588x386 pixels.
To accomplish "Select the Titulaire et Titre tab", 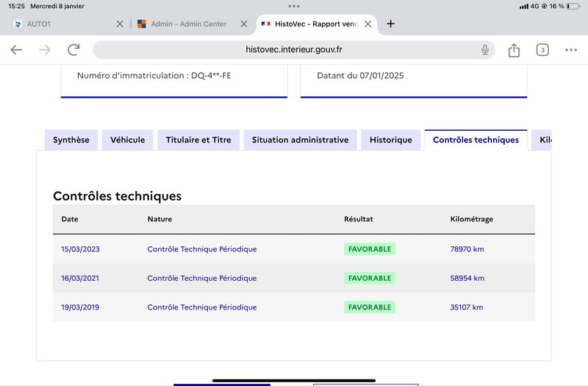I will pyautogui.click(x=198, y=140).
